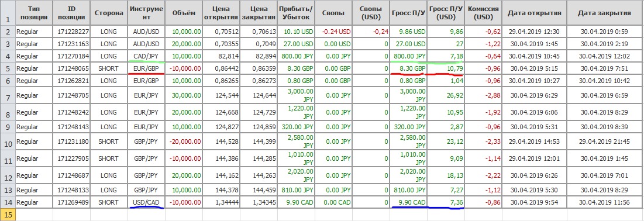
Task: Click the CAD/JPY instrument cell
Action: tap(146, 56)
